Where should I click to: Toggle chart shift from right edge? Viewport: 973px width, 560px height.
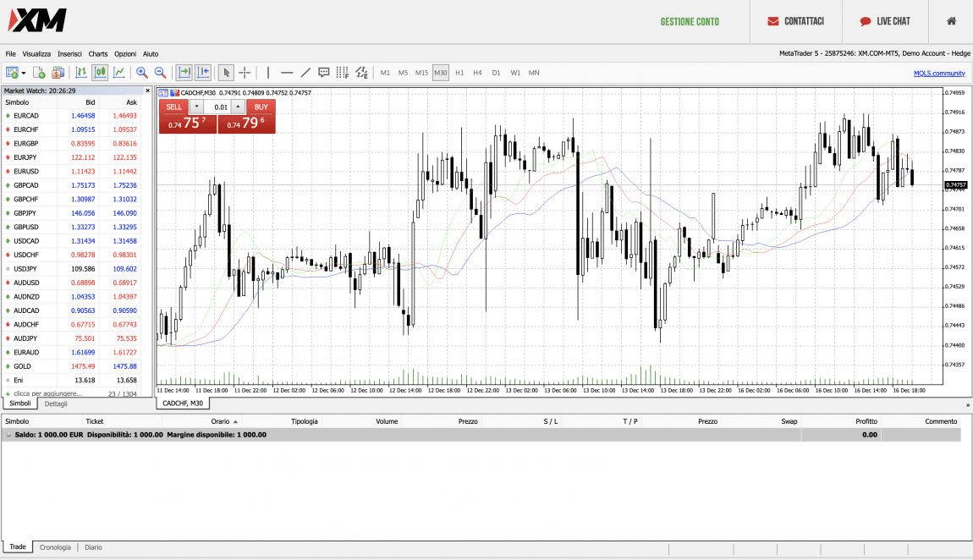click(203, 73)
